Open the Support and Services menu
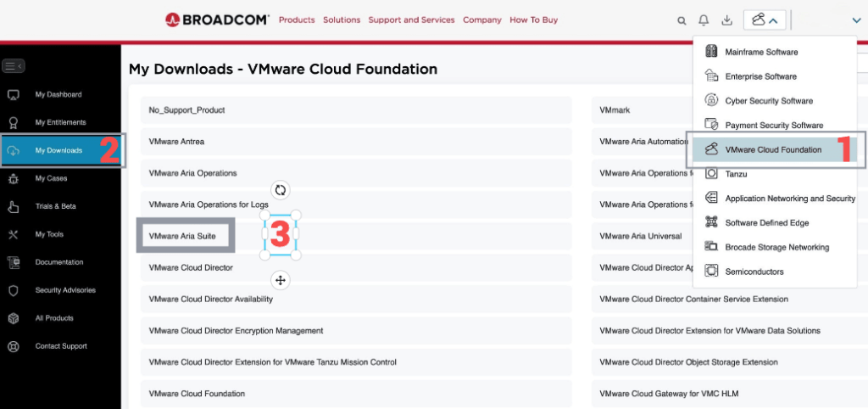Image resolution: width=868 pixels, height=409 pixels. [411, 20]
